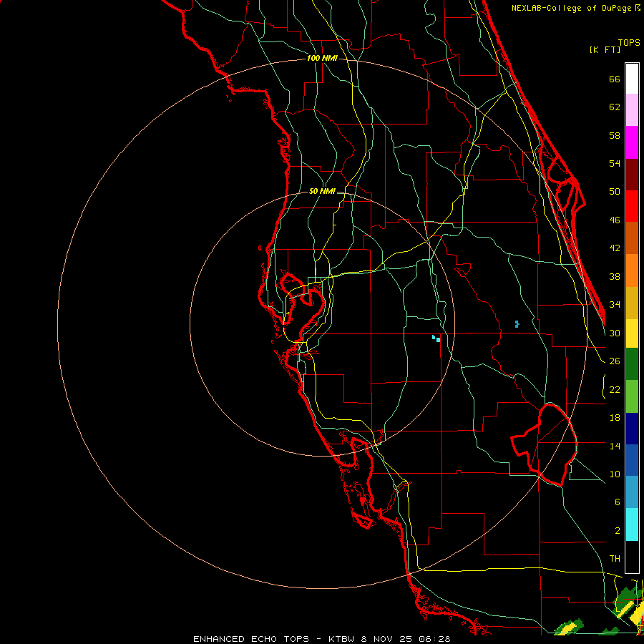Click the "[K FT]" units label

(605, 49)
